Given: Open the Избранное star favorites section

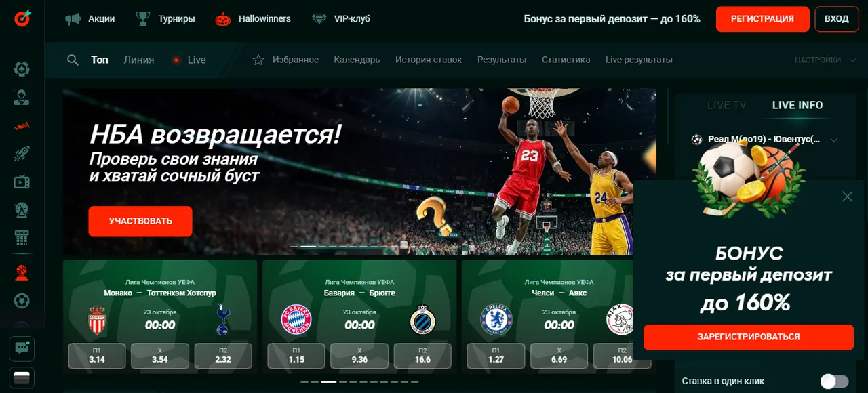Looking at the screenshot, I should [x=285, y=60].
